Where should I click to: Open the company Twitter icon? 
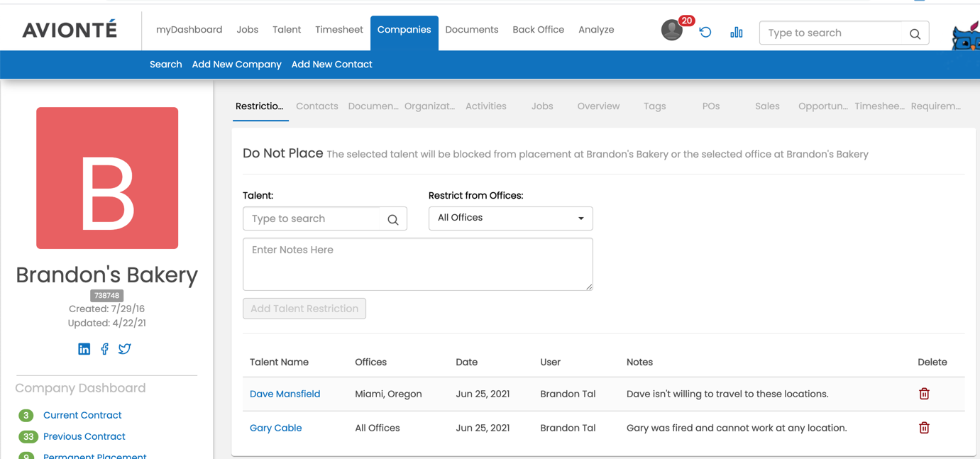click(x=125, y=348)
